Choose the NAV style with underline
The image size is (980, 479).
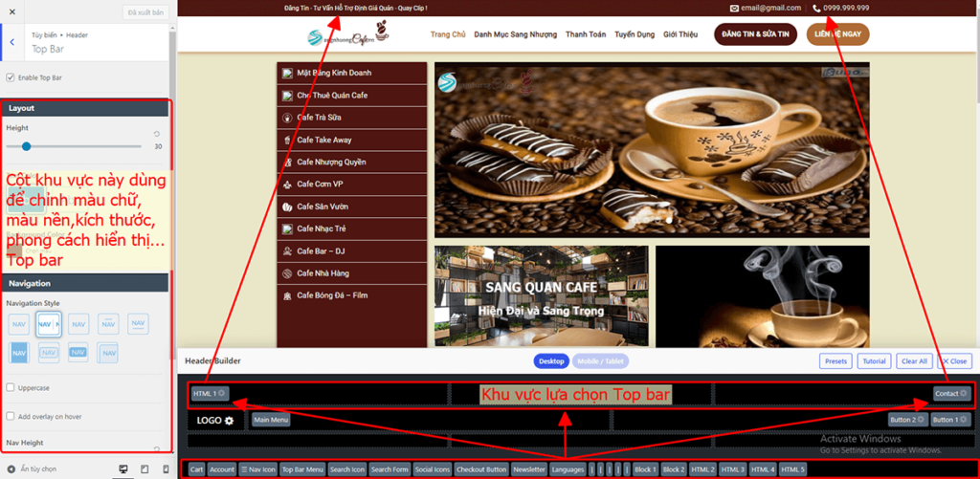(138, 324)
